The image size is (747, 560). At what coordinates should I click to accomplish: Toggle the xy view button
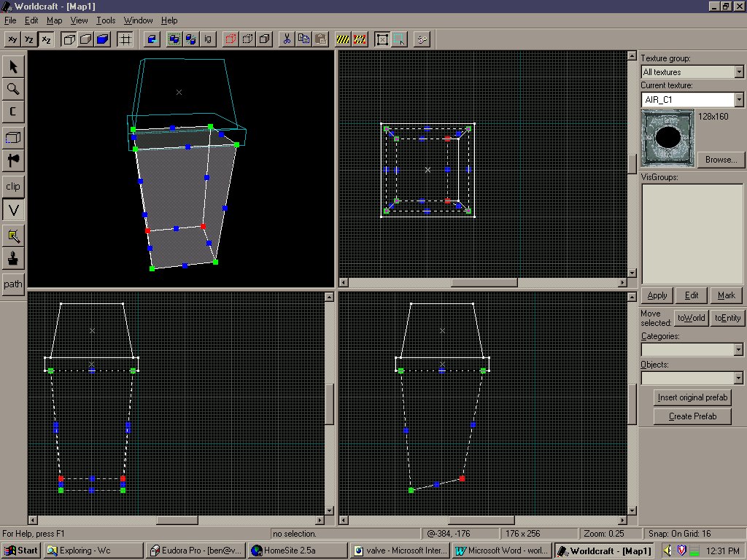[x=12, y=39]
